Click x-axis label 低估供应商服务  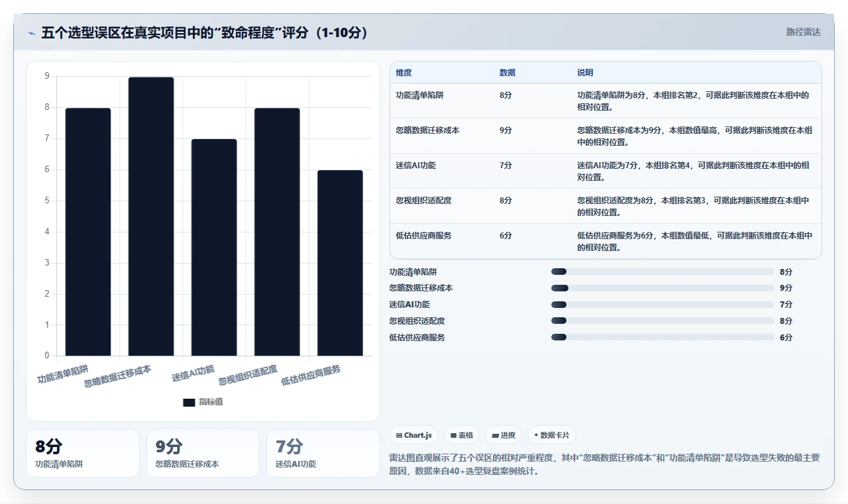[x=311, y=375]
